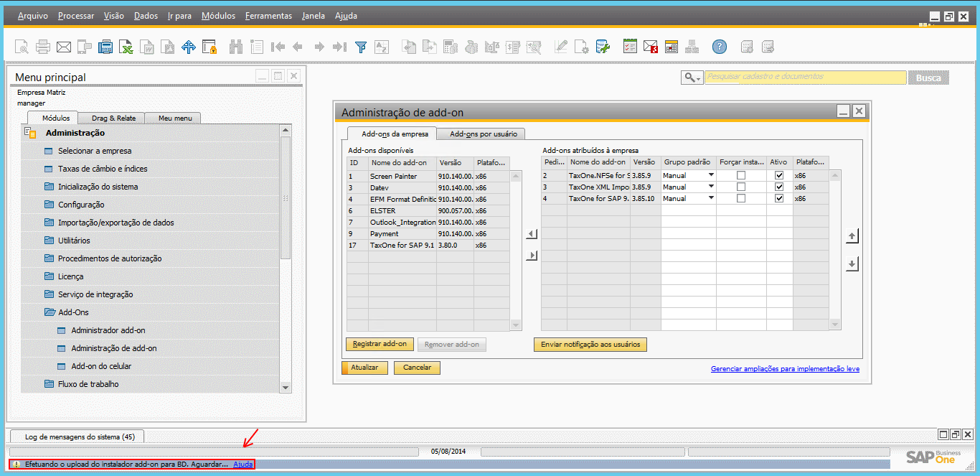Move add-on to available list left arrow
980x476 pixels.
tap(532, 234)
